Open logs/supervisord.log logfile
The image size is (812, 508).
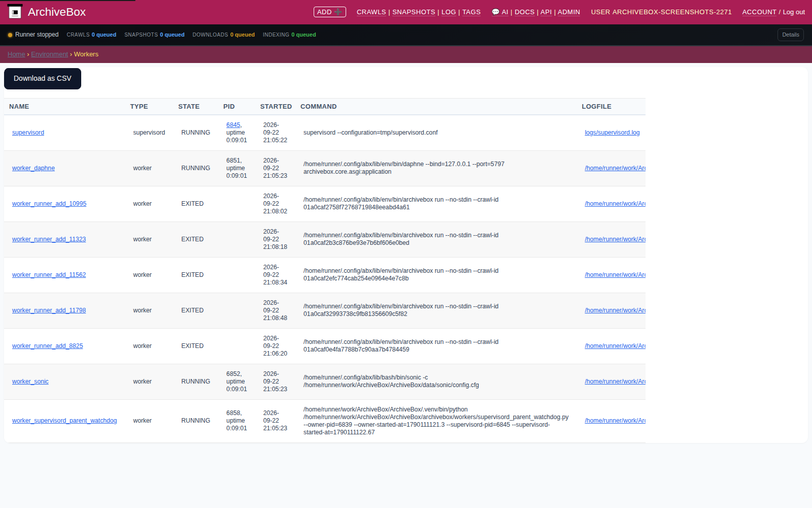(612, 133)
